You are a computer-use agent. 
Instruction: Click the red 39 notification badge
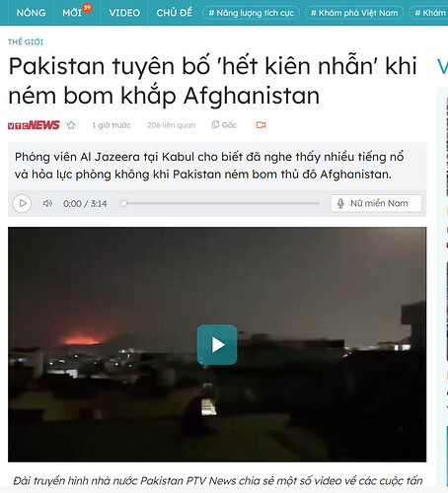(87, 8)
